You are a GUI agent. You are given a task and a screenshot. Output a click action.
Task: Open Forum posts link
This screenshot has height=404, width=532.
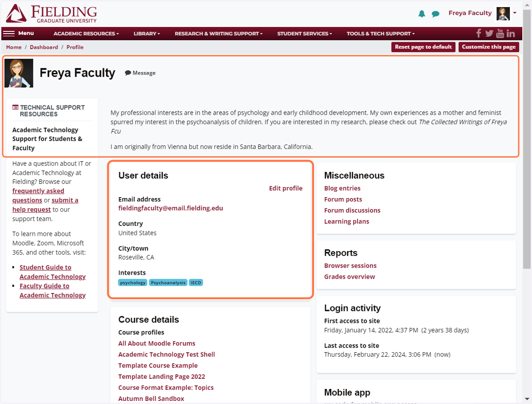343,199
